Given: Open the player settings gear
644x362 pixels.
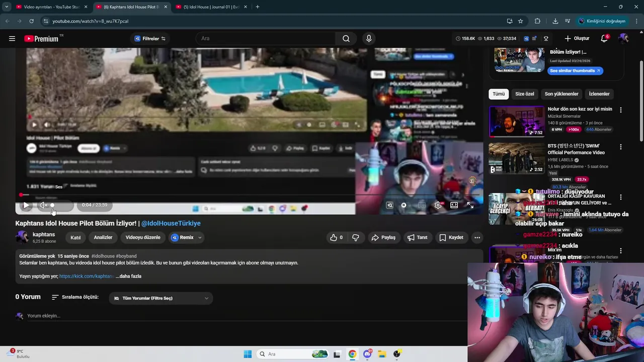Looking at the screenshot, I should click(x=438, y=205).
